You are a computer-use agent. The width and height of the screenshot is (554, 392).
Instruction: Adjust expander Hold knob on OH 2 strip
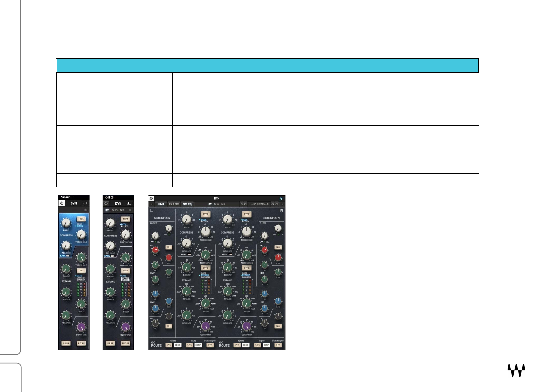[126, 304]
